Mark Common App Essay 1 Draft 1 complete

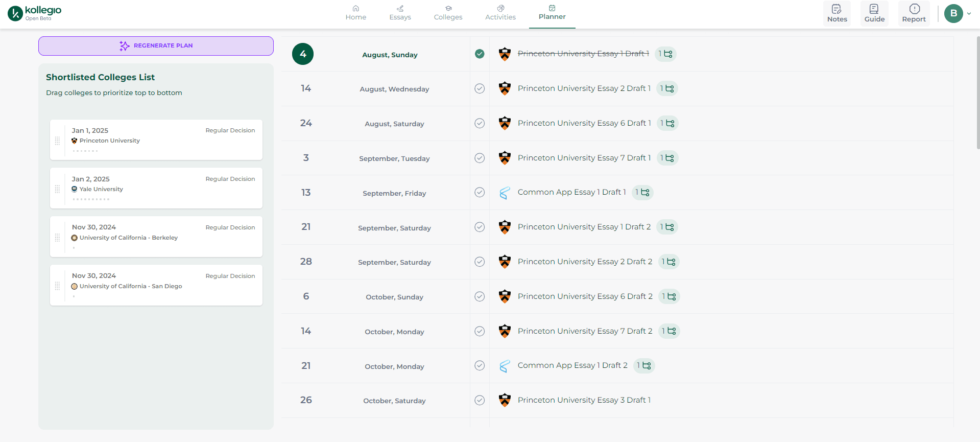(480, 192)
